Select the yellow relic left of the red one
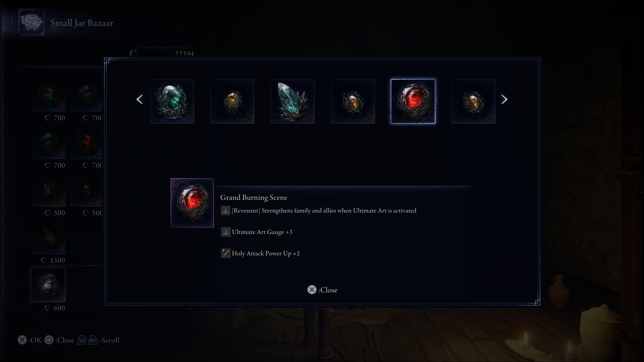The height and width of the screenshot is (362, 644). pyautogui.click(x=353, y=101)
